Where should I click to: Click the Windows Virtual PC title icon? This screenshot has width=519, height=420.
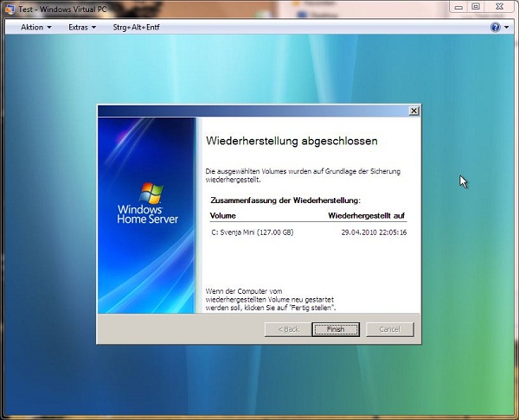coord(10,9)
